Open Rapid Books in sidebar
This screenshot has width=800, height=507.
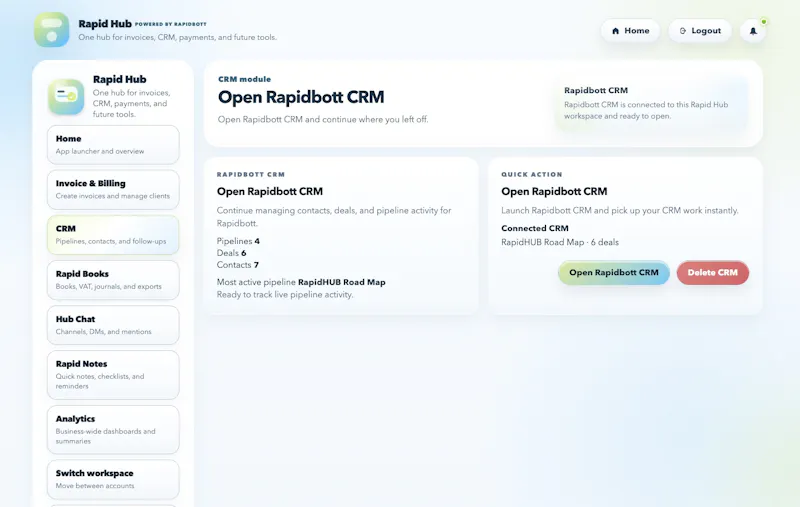(x=113, y=280)
